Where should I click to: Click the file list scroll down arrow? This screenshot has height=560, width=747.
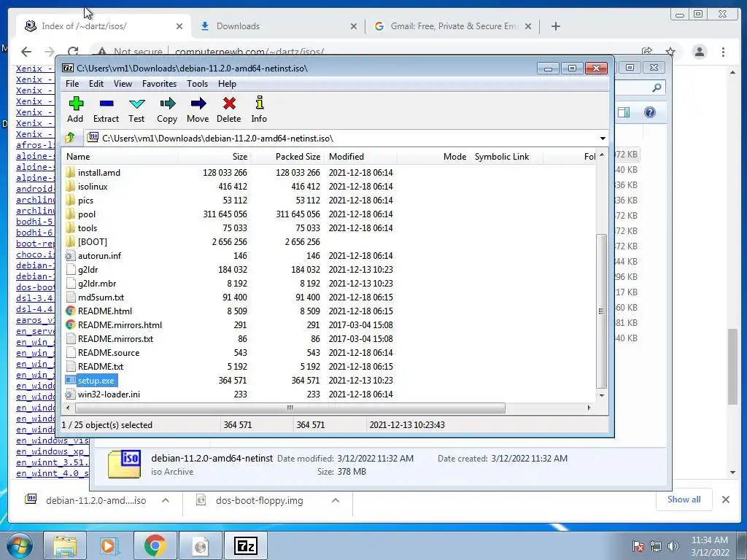click(x=602, y=395)
